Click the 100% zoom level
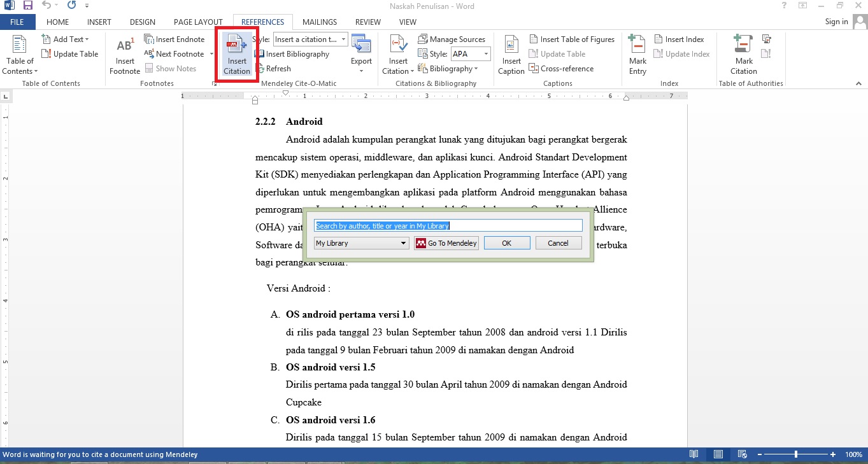Screen dimensions: 868x464 click(x=853, y=454)
